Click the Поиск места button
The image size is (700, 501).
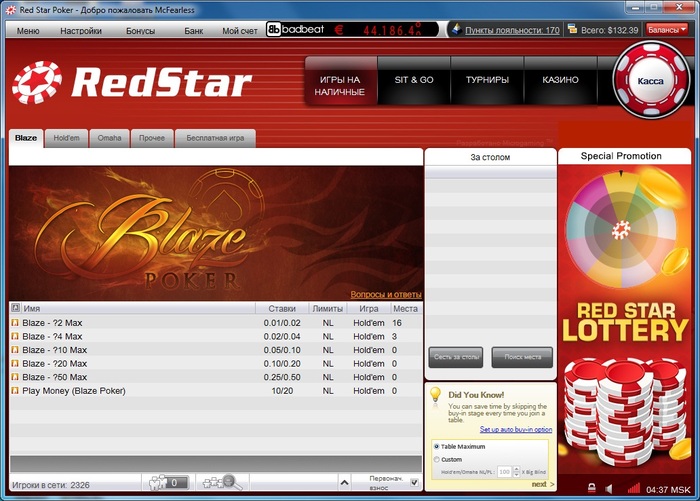click(522, 357)
